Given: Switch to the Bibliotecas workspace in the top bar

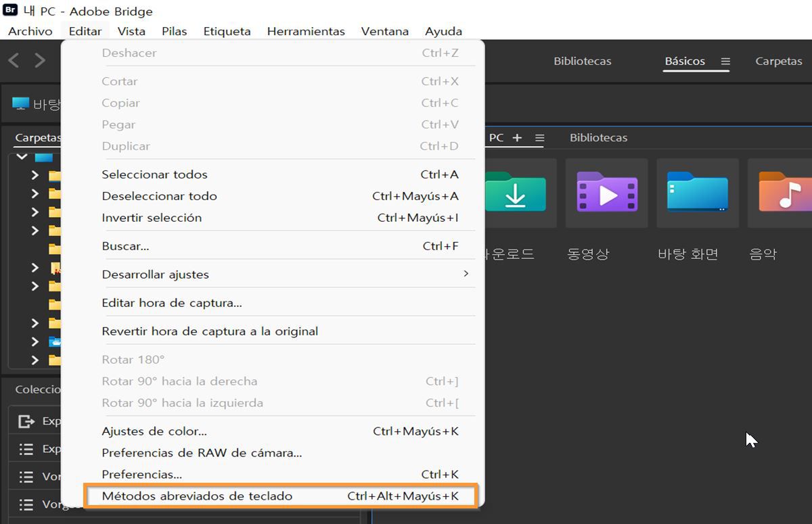Looking at the screenshot, I should pos(582,61).
